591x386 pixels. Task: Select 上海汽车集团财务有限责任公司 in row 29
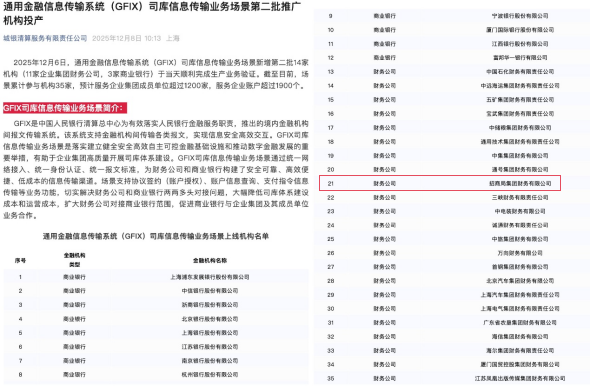(520, 295)
